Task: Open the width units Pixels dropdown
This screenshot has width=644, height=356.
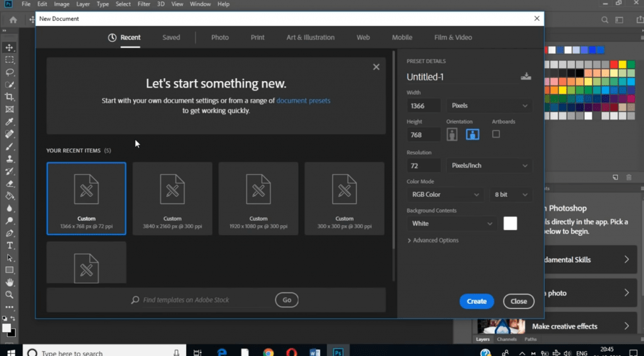Action: click(x=489, y=106)
